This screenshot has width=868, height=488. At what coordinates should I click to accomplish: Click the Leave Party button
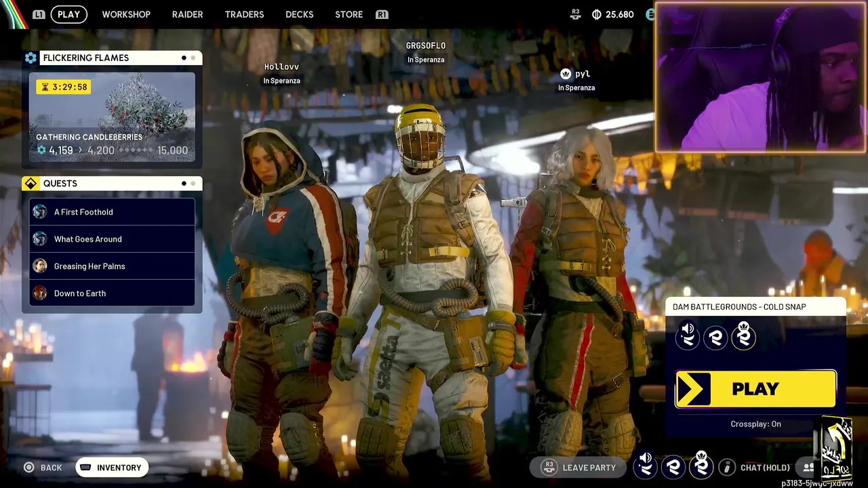(x=578, y=467)
